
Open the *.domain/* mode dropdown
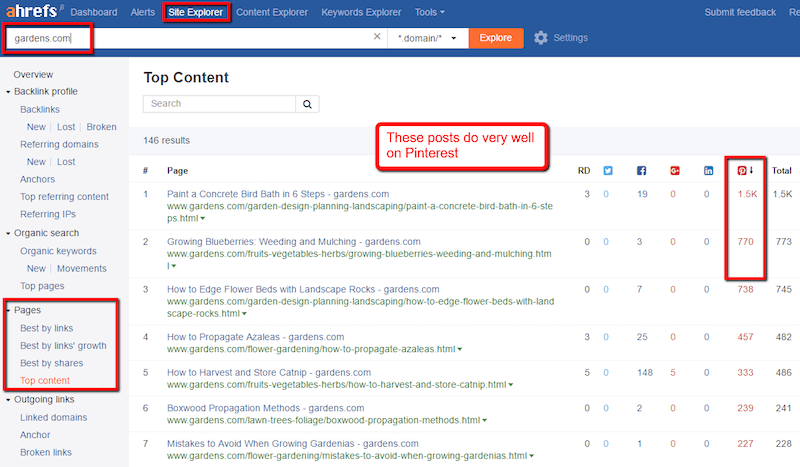pos(428,38)
